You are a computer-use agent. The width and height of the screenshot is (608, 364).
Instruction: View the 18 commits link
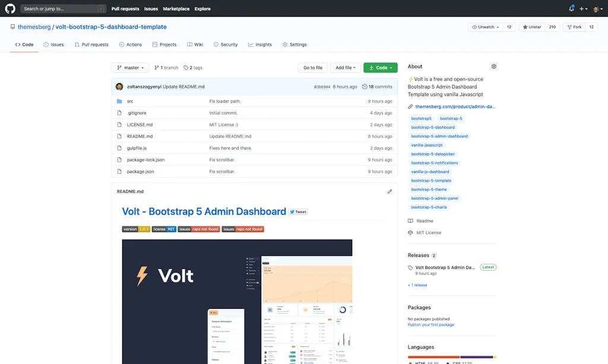[x=377, y=87]
